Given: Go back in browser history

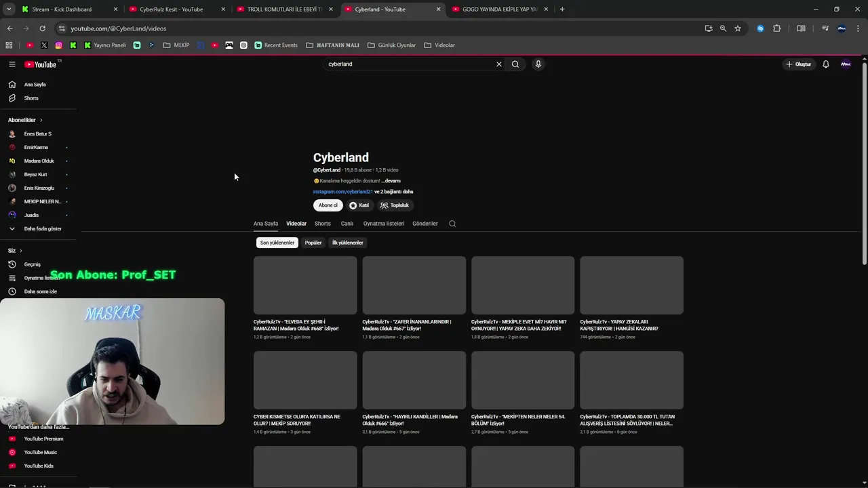Looking at the screenshot, I should [9, 28].
